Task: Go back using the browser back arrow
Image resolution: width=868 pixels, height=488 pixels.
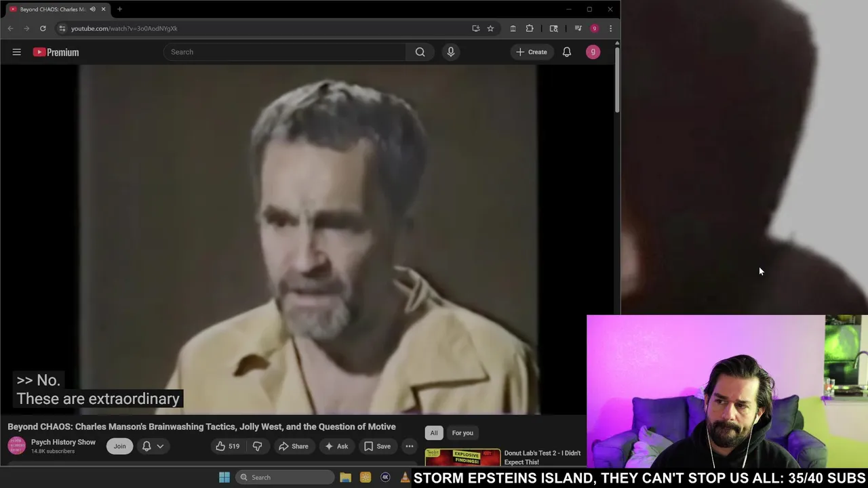Action: 10,28
